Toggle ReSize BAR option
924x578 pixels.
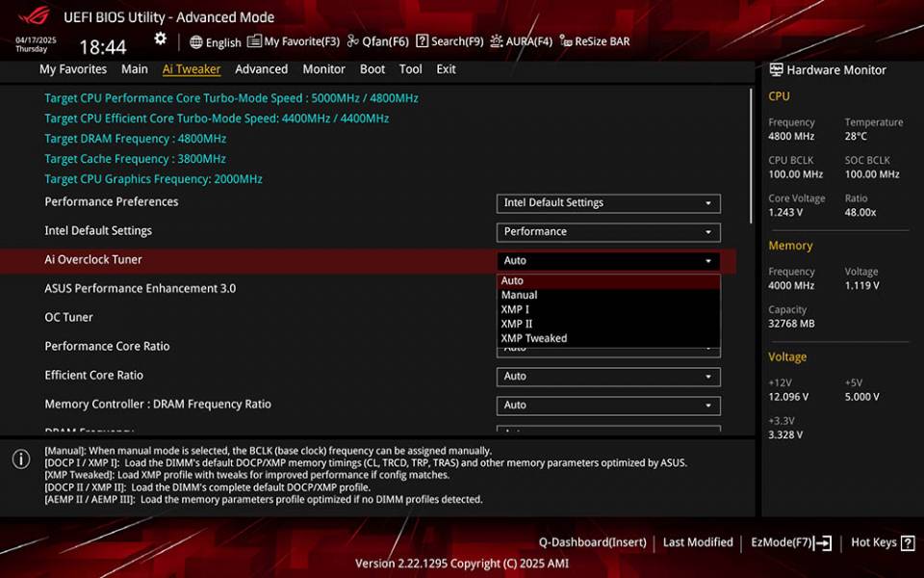pos(594,42)
